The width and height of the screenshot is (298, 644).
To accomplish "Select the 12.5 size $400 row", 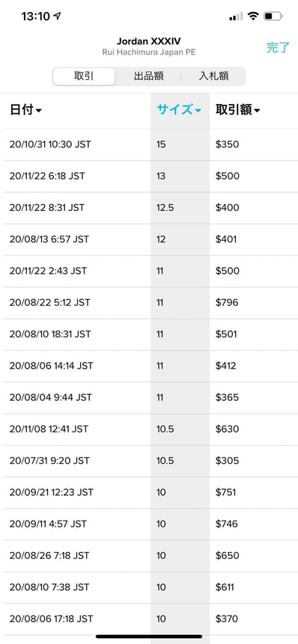I will 150,208.
